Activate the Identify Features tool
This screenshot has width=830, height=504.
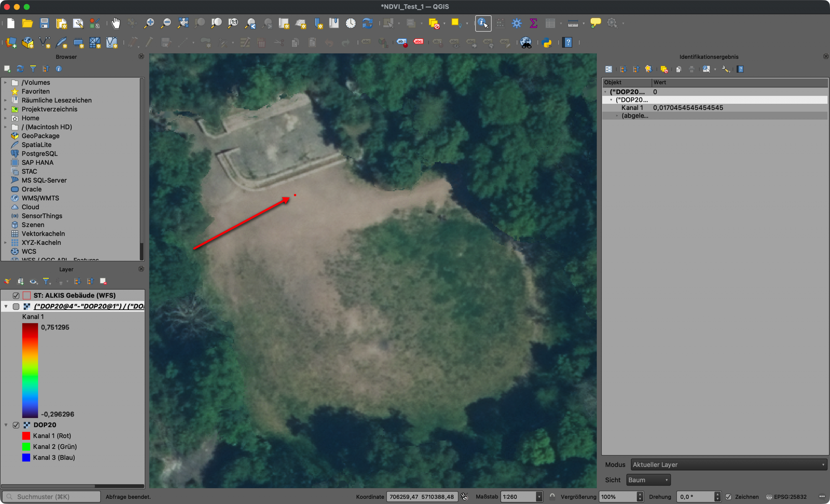[483, 23]
